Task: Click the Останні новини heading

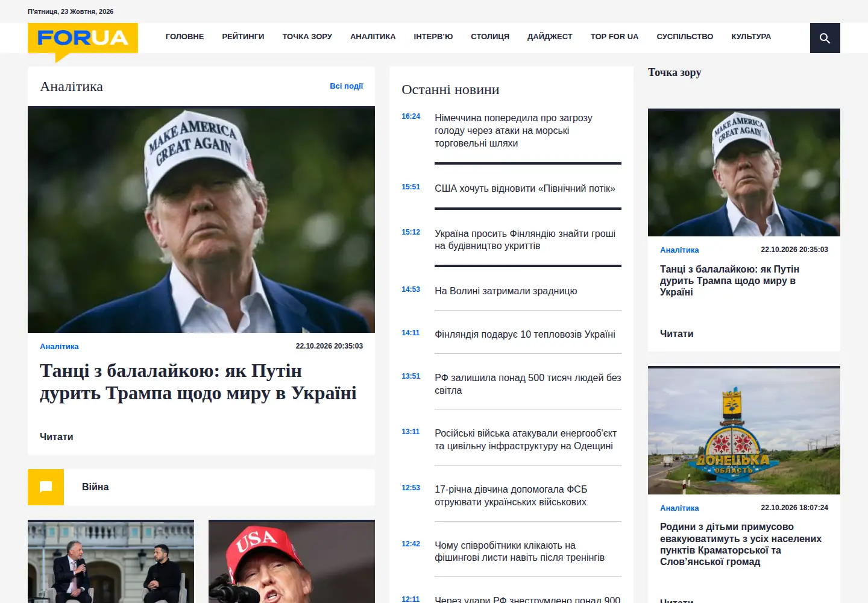Action: pyautogui.click(x=450, y=90)
